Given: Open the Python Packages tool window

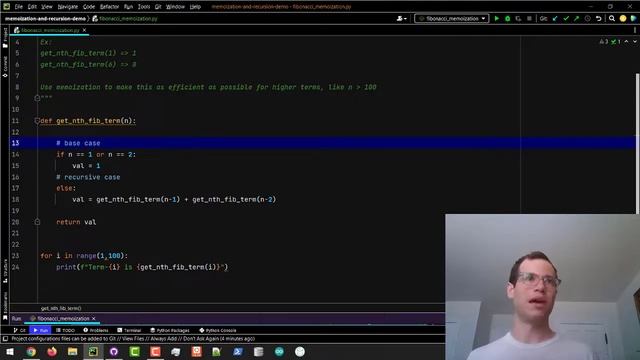Looking at the screenshot, I should tap(170, 330).
